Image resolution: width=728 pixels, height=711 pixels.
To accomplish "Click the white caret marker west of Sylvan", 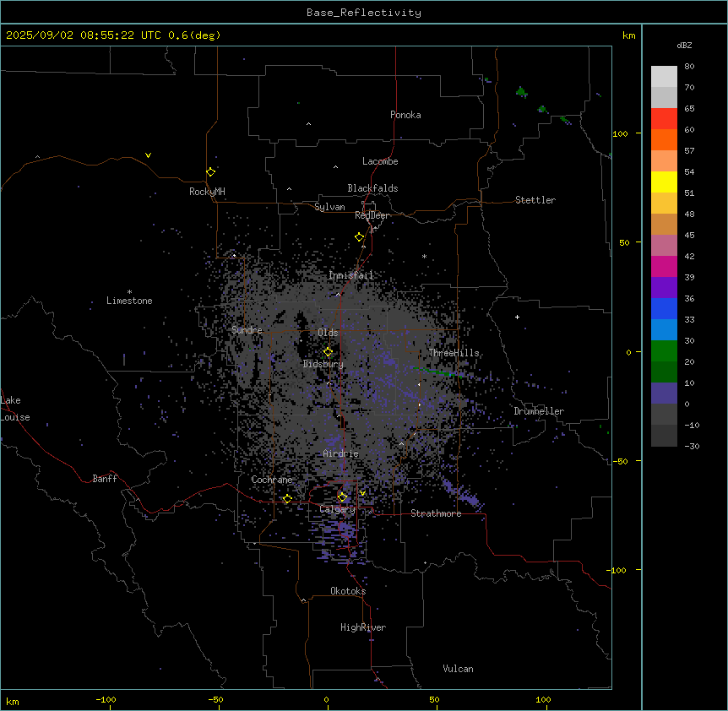I will [x=289, y=189].
